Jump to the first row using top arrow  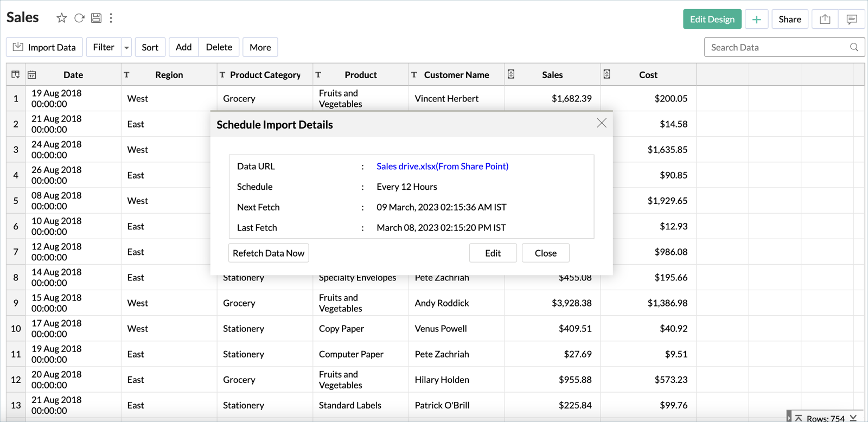tap(799, 418)
